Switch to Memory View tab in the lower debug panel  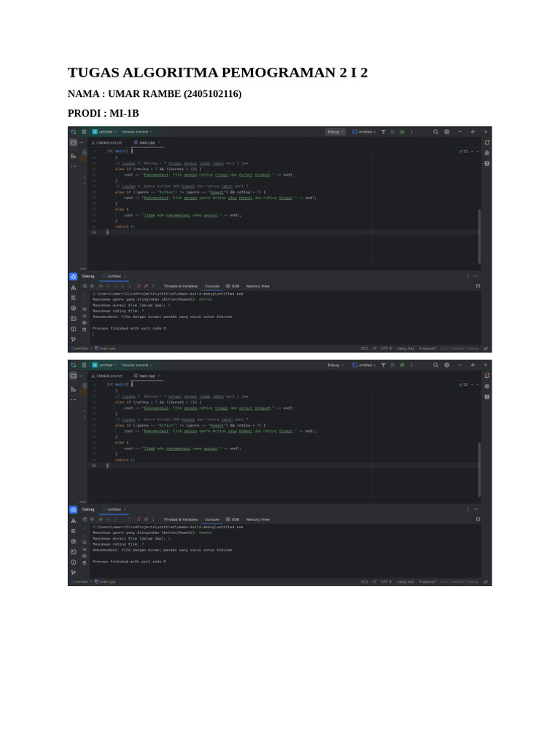(x=257, y=519)
